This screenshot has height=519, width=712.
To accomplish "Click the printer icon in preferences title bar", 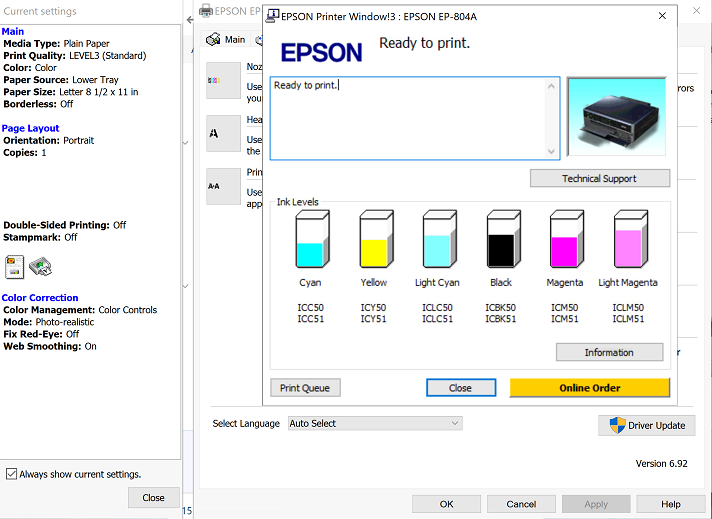I will [x=206, y=10].
